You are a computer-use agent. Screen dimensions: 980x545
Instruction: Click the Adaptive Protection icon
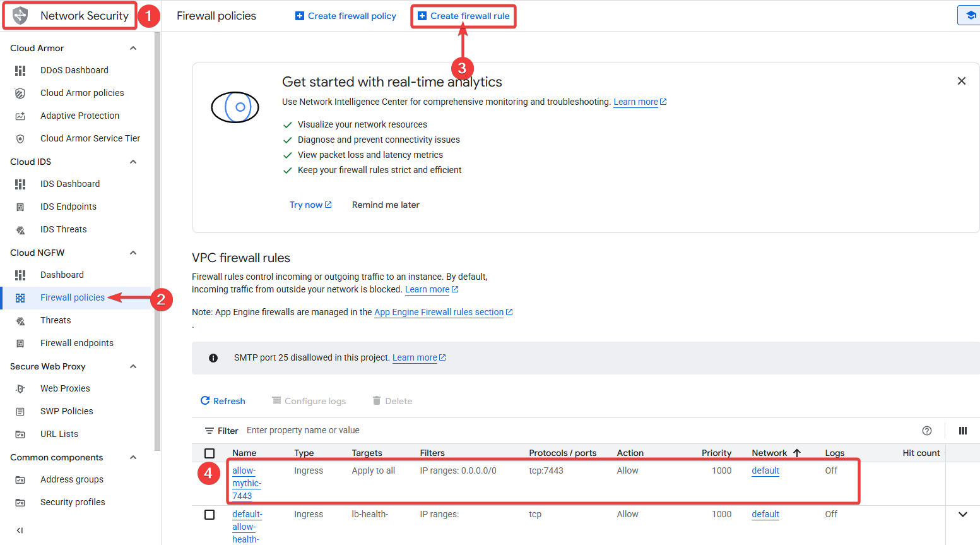20,116
